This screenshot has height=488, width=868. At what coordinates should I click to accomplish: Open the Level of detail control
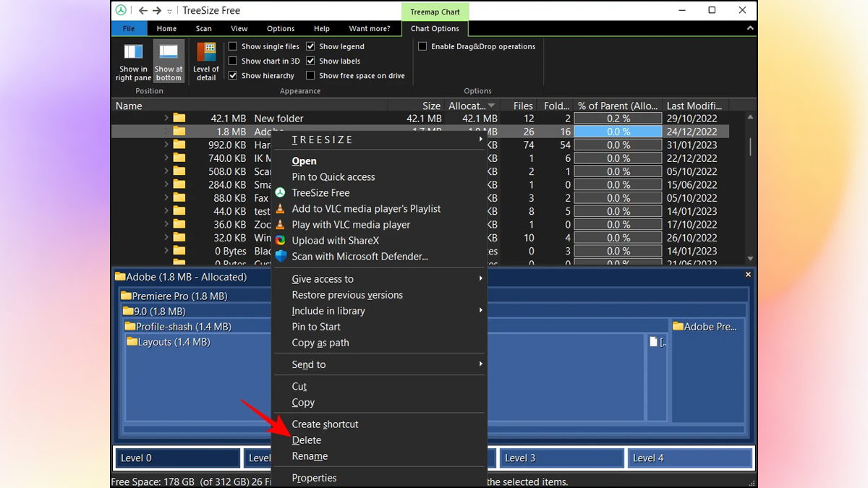click(x=206, y=61)
